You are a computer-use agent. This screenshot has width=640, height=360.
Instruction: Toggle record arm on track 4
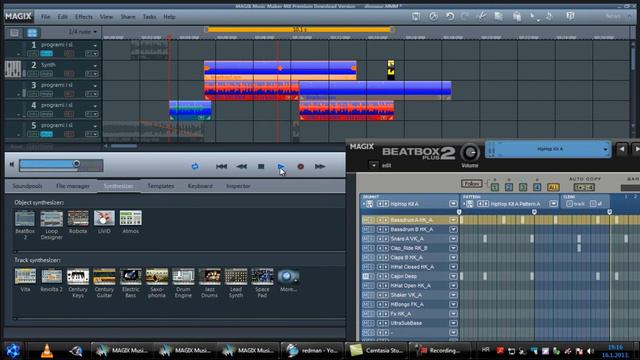[x=69, y=114]
